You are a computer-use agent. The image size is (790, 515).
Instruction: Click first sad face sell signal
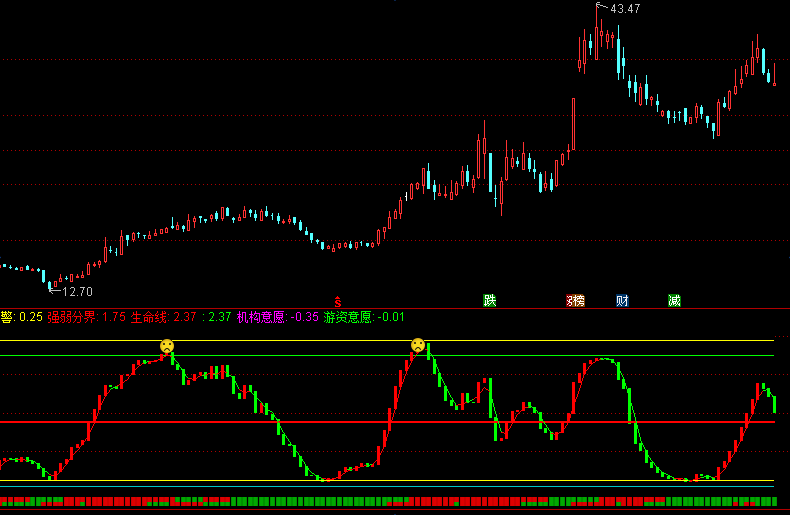(167, 346)
